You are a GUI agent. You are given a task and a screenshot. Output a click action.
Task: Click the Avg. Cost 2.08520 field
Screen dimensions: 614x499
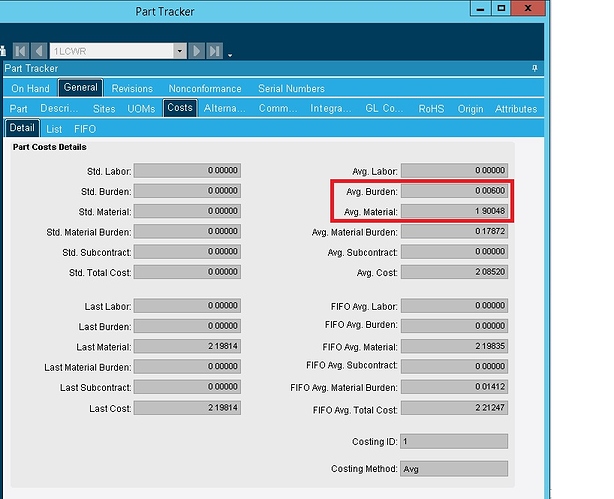(455, 272)
